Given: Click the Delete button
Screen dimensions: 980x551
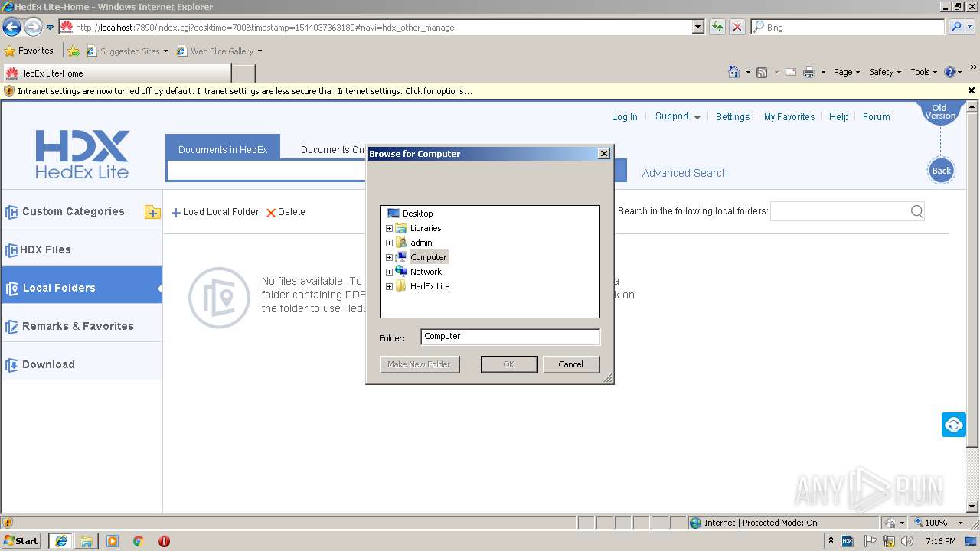Looking at the screenshot, I should (x=286, y=212).
